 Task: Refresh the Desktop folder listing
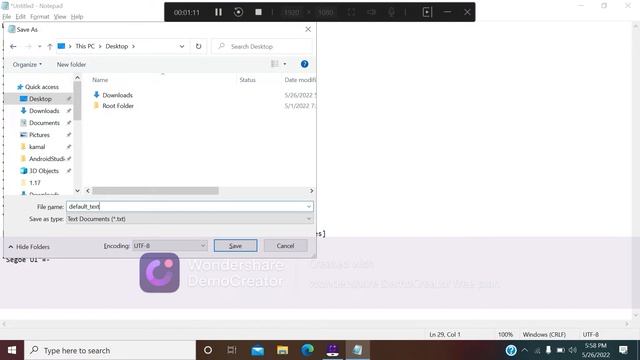198,47
